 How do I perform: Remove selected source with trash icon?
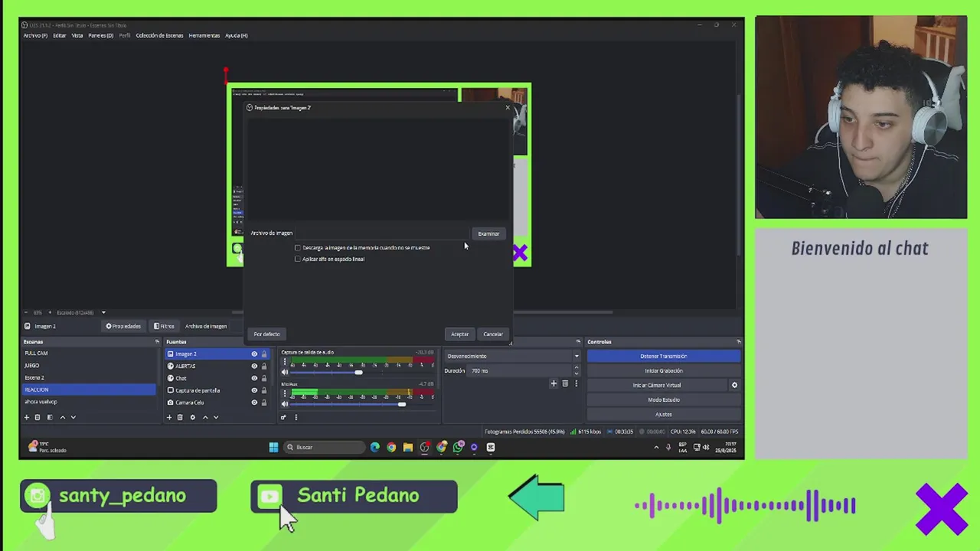point(180,417)
